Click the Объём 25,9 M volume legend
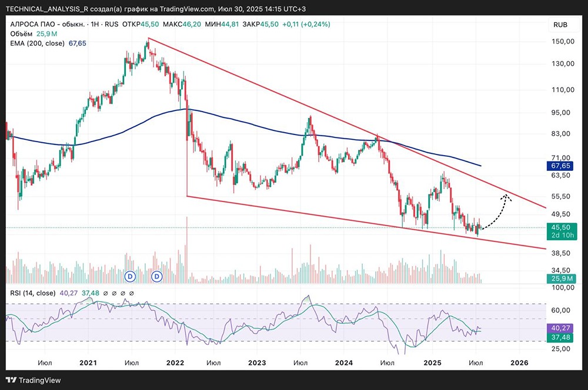 (x=34, y=33)
